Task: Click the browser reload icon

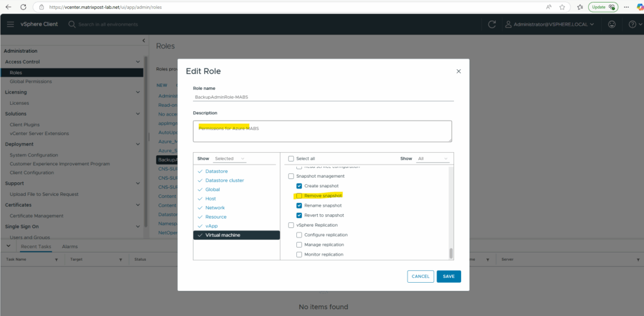Action: pos(23,7)
